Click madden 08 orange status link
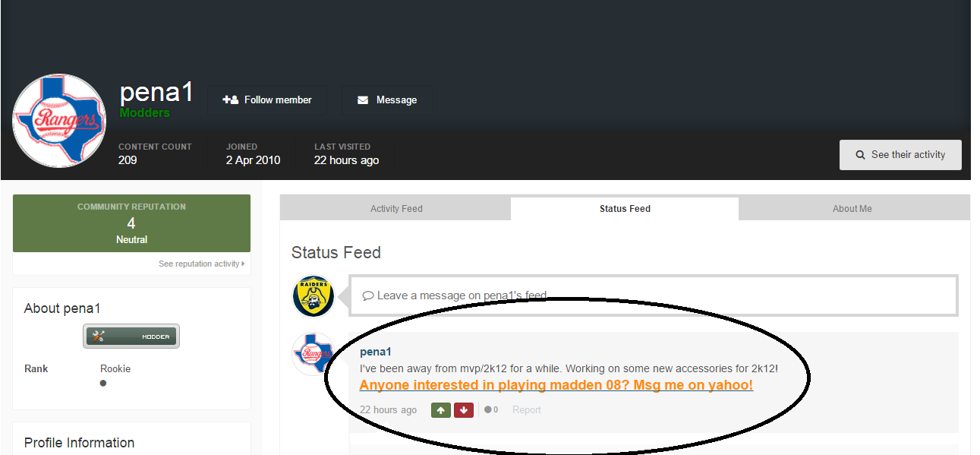 click(556, 385)
